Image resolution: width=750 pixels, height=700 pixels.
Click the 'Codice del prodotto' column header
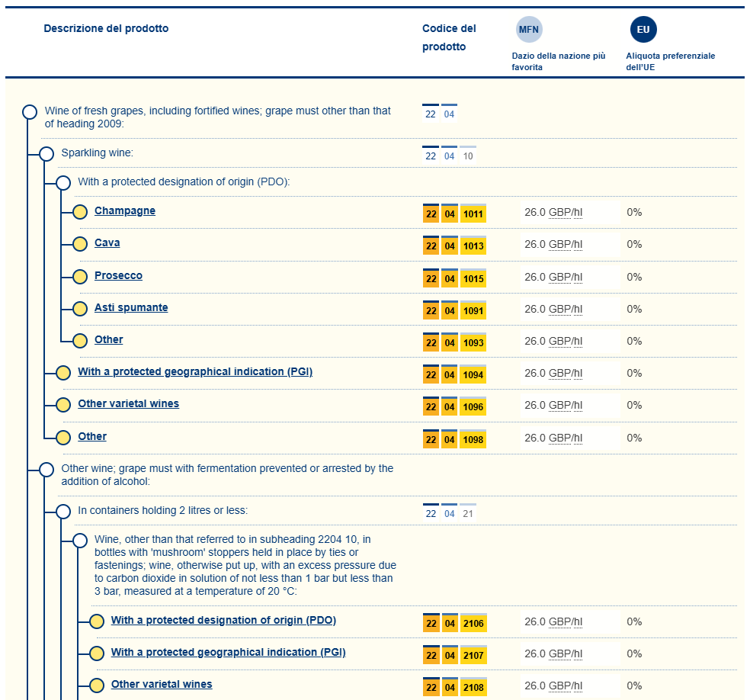[449, 37]
